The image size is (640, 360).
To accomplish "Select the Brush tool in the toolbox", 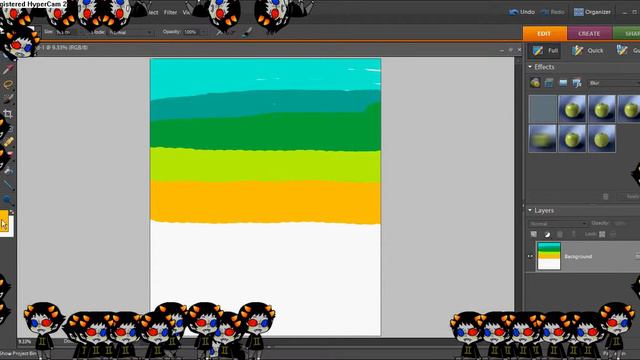I will coord(8,99).
